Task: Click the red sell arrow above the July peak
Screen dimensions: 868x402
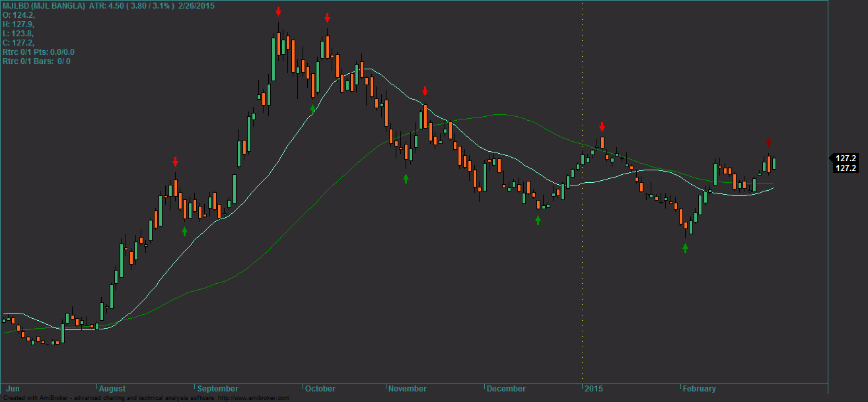Action: coord(176,160)
